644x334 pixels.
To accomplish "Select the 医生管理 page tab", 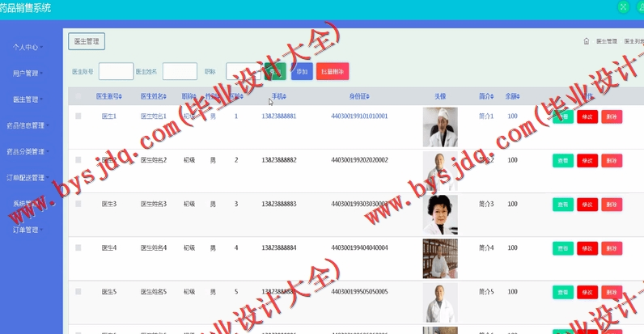I will coord(87,41).
